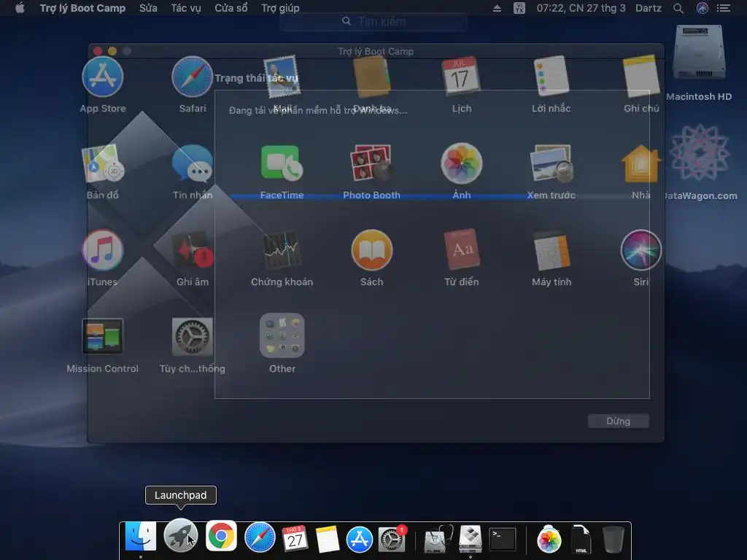Open Ghi âm voice memos app
The image size is (747, 560).
tap(192, 250)
